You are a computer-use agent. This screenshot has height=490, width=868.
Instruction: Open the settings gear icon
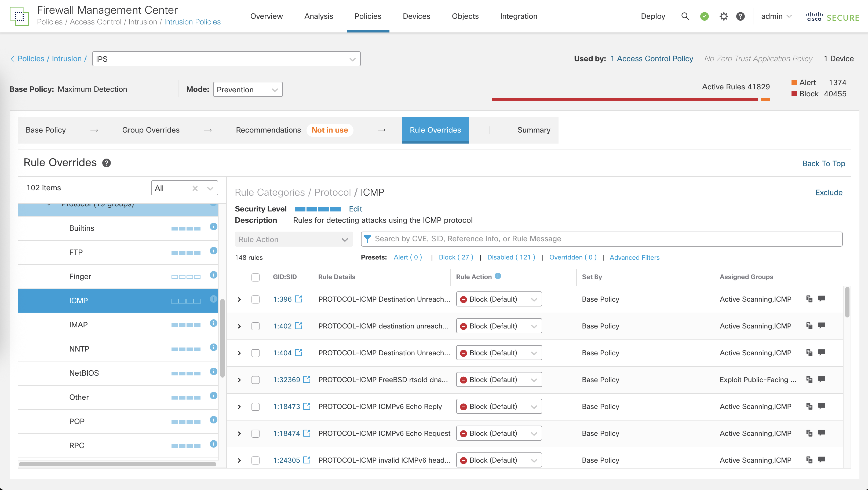tap(723, 16)
